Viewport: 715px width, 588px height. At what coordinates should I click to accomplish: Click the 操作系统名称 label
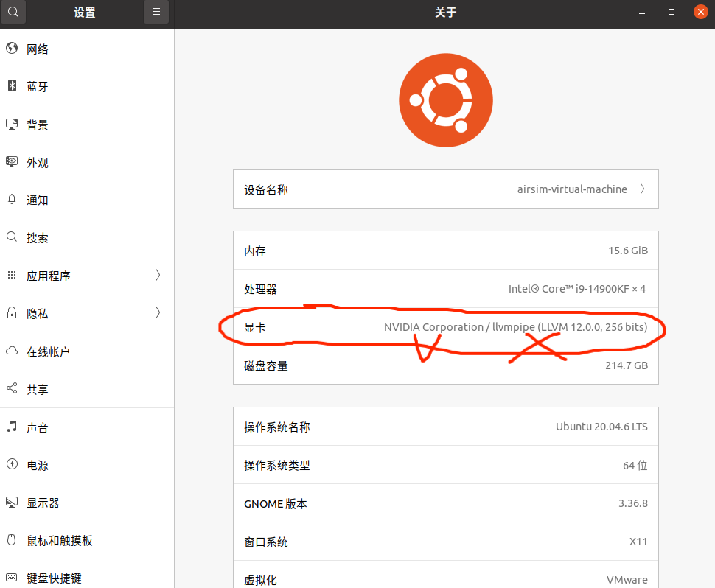(277, 427)
